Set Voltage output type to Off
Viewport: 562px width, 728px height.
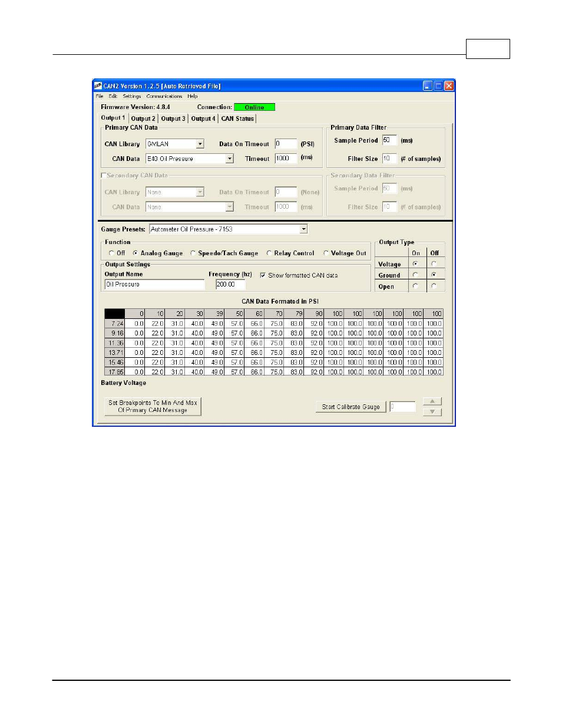pos(434,264)
